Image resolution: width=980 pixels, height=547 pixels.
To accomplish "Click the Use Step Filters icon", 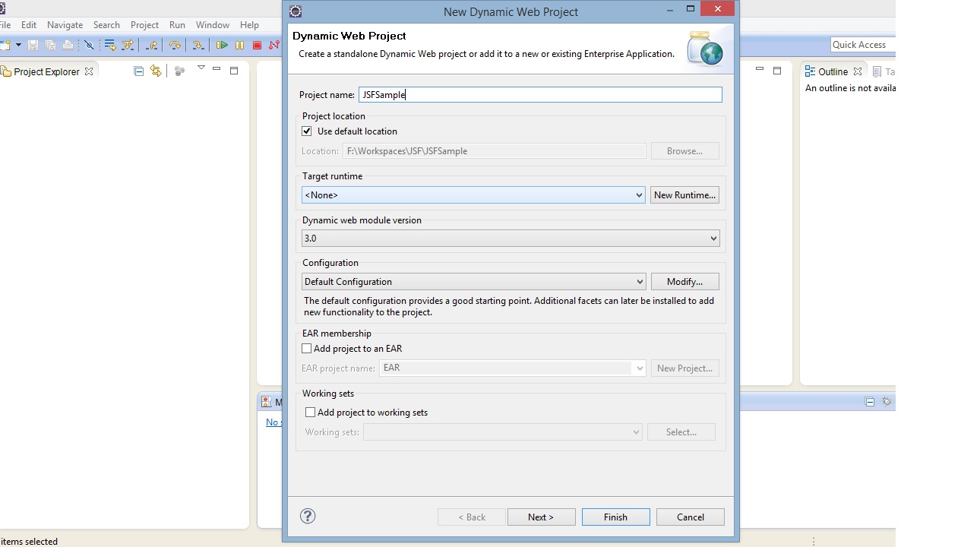I will pyautogui.click(x=128, y=46).
